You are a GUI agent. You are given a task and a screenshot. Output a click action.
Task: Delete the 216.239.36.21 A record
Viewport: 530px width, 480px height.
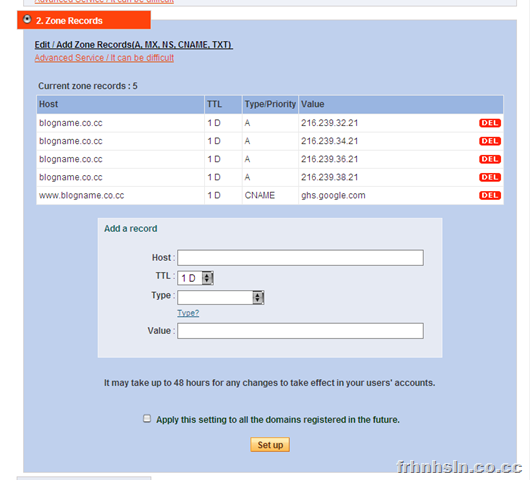click(x=489, y=159)
